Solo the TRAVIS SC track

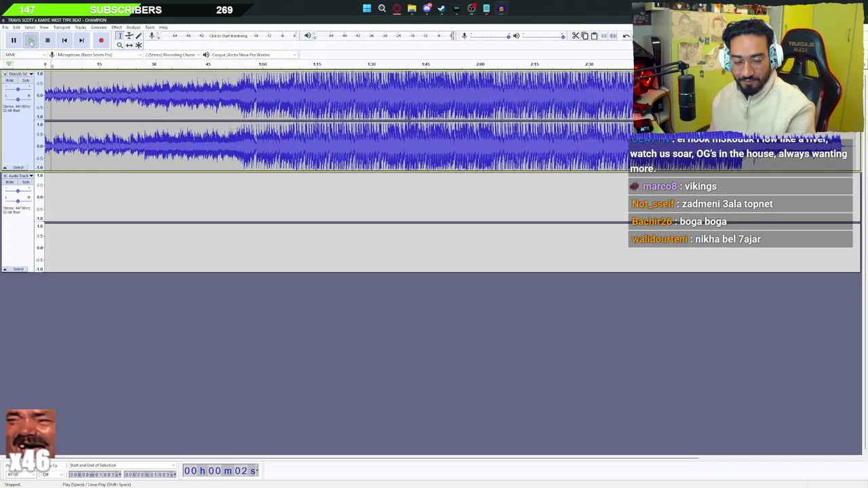pyautogui.click(x=26, y=81)
